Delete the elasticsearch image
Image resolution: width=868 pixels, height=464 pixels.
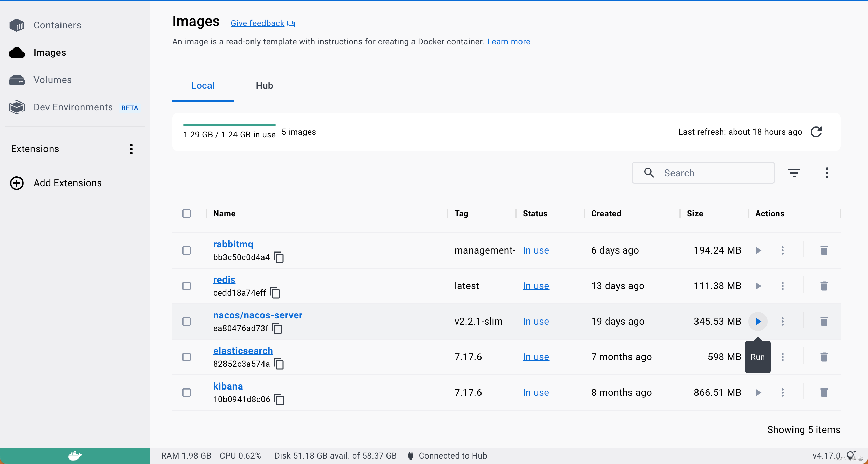pyautogui.click(x=824, y=357)
